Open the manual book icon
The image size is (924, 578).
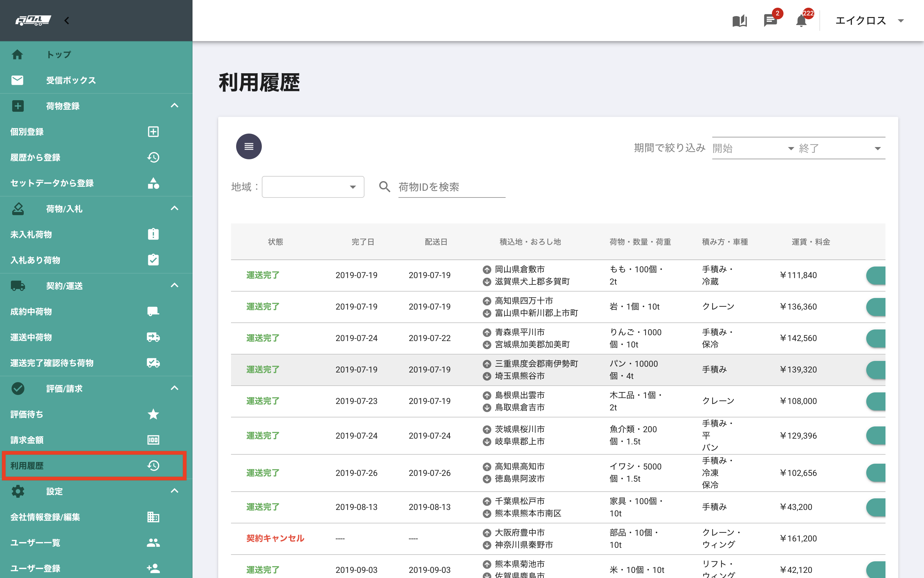click(x=740, y=21)
